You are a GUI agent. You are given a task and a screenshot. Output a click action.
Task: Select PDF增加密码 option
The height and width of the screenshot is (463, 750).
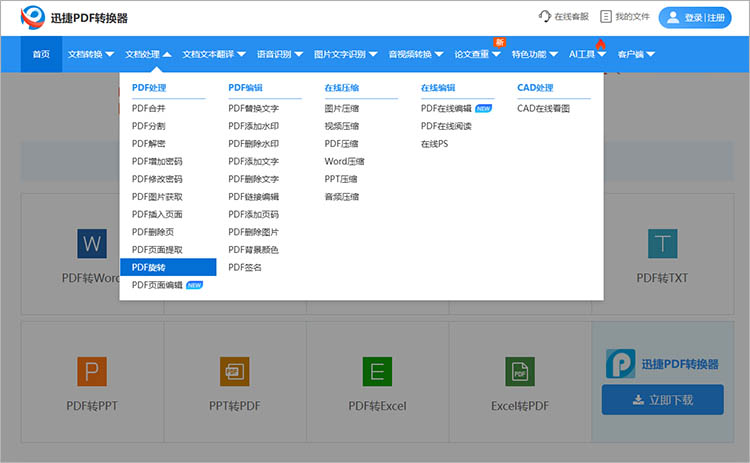[157, 162]
